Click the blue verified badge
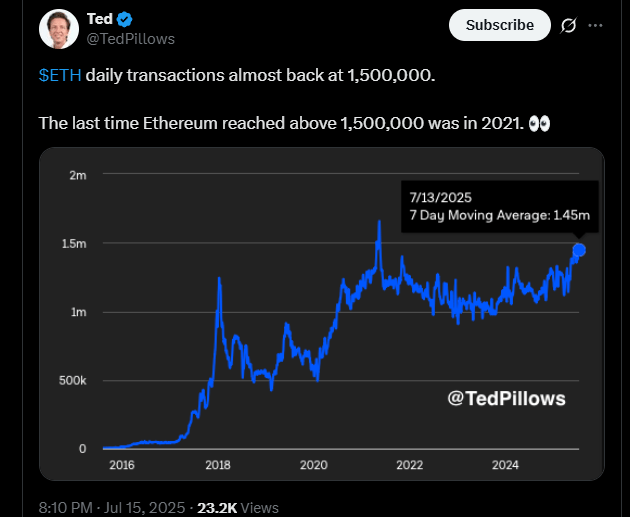 pos(125,19)
